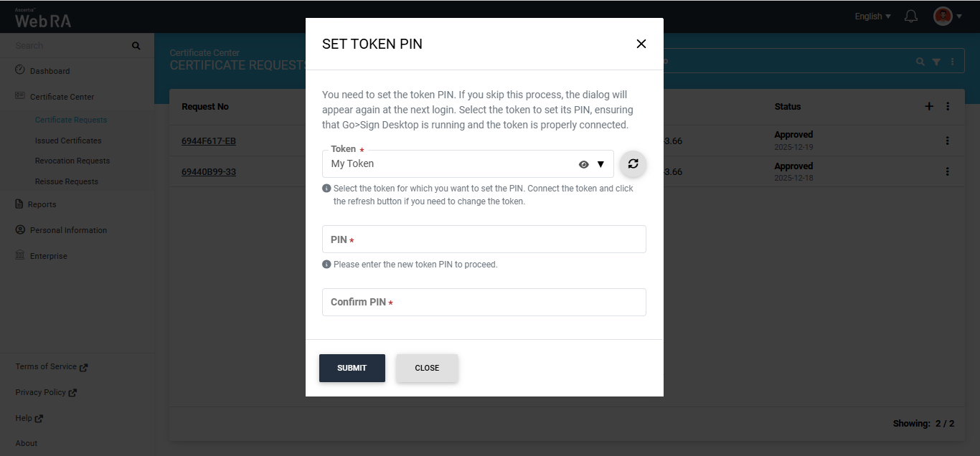Close the Set Token PIN dialog via X
980x456 pixels.
pos(641,44)
